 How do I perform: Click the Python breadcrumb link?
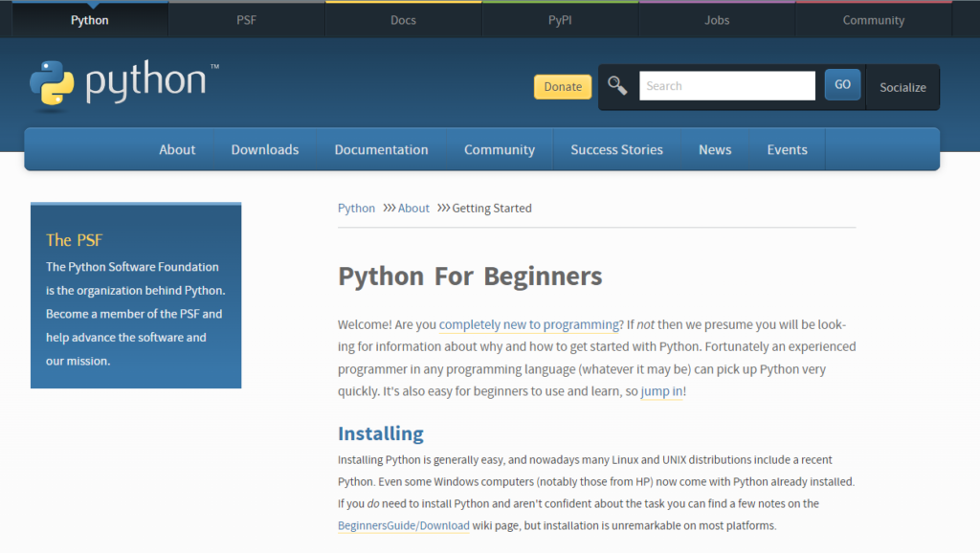pos(356,208)
